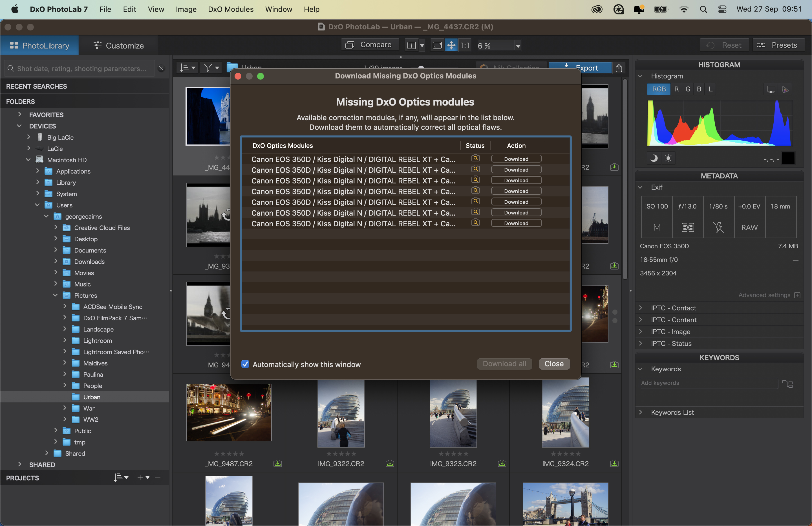The height and width of the screenshot is (526, 812).
Task: Open Control Center in menu bar
Action: coord(722,9)
